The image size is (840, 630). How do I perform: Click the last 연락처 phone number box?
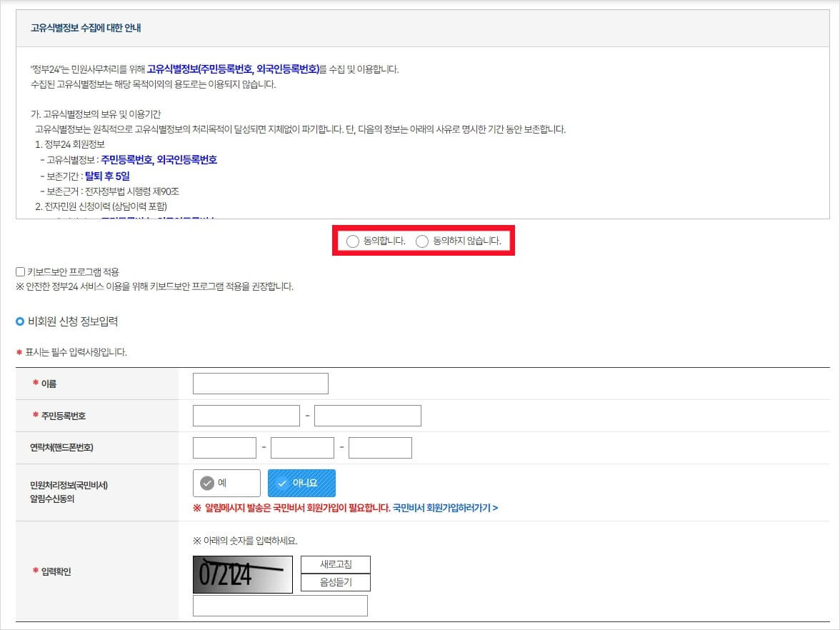click(x=380, y=447)
